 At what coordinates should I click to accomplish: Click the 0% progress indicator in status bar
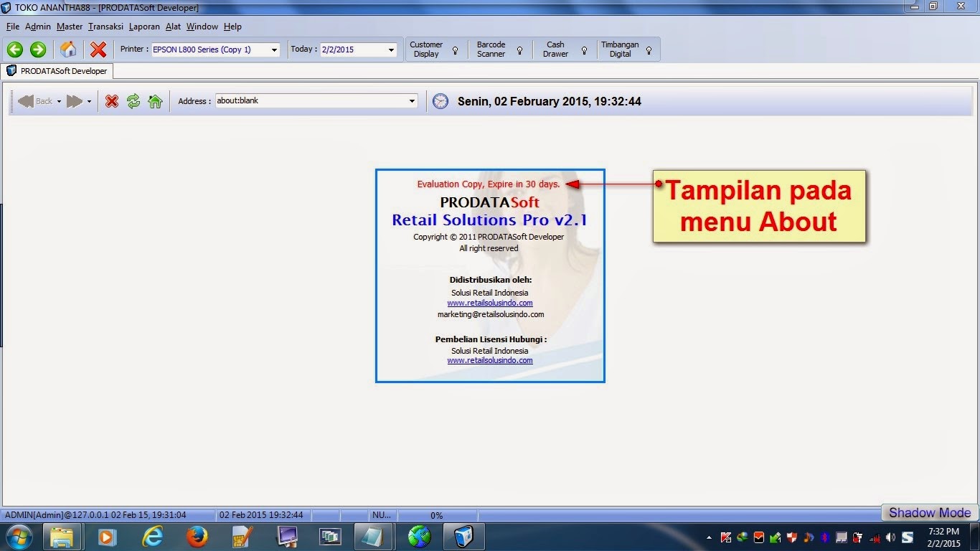436,515
